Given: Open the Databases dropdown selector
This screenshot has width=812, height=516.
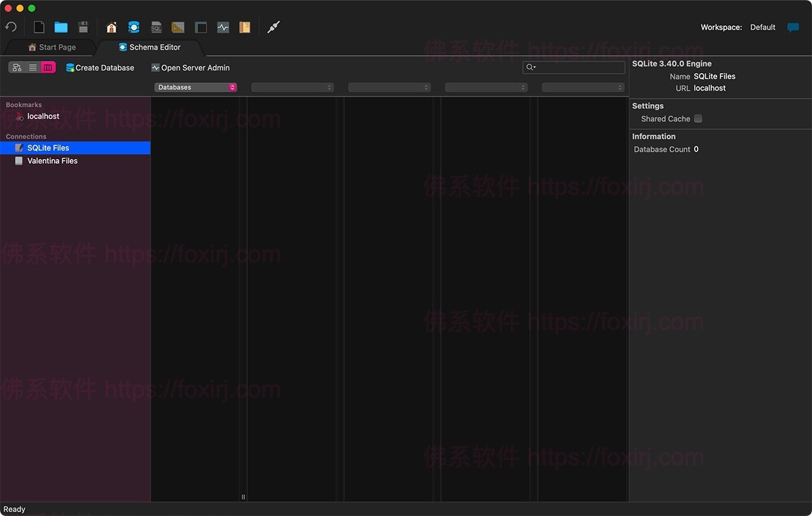Looking at the screenshot, I should tap(196, 87).
